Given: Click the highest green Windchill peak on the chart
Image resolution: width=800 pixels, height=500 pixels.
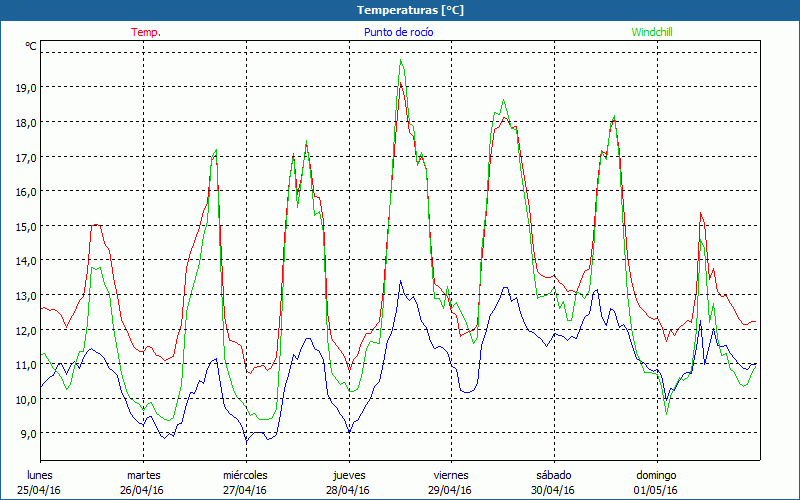Looking at the screenshot, I should 401,60.
